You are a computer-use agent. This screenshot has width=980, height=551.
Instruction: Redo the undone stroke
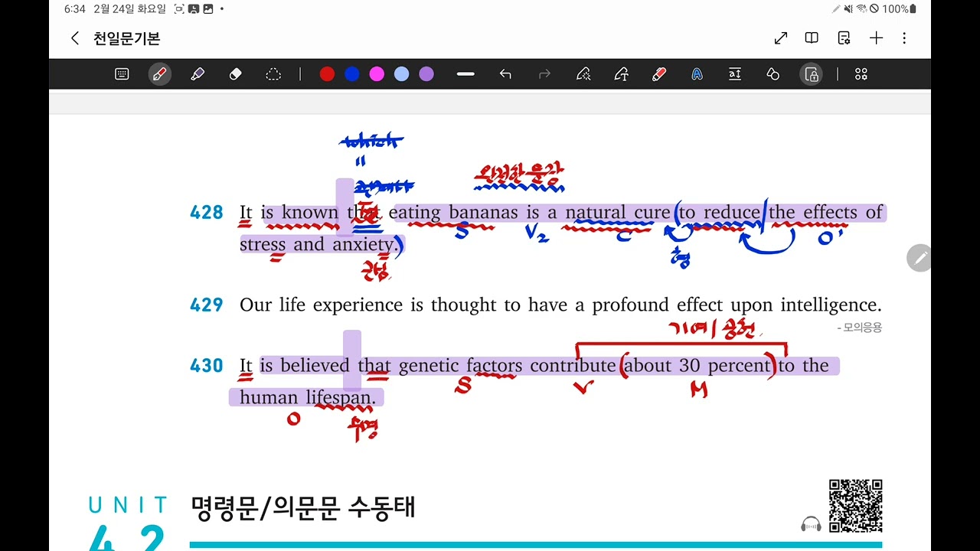point(545,74)
